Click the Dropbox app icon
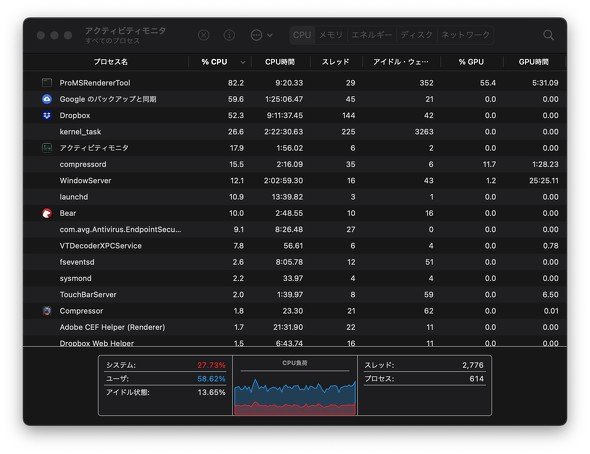Viewport: 590px width, 454px height. click(x=47, y=115)
